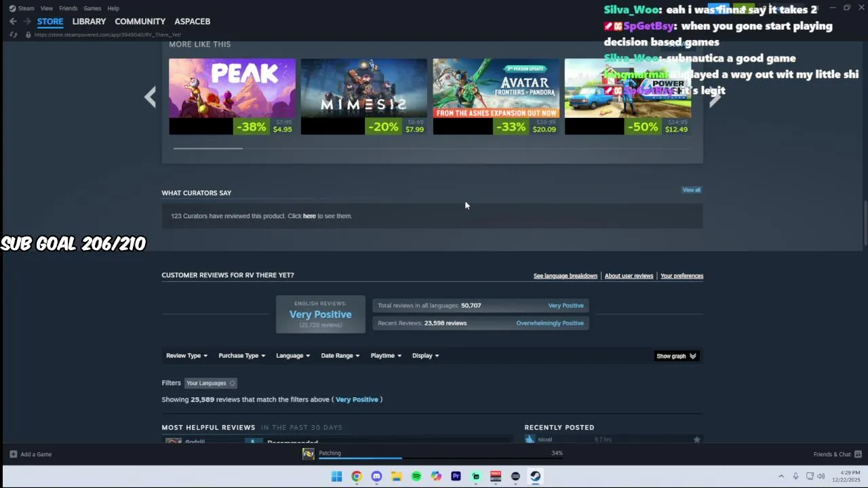The width and height of the screenshot is (868, 488).
Task: Click the patching game icon in downloads bar
Action: pyautogui.click(x=309, y=454)
